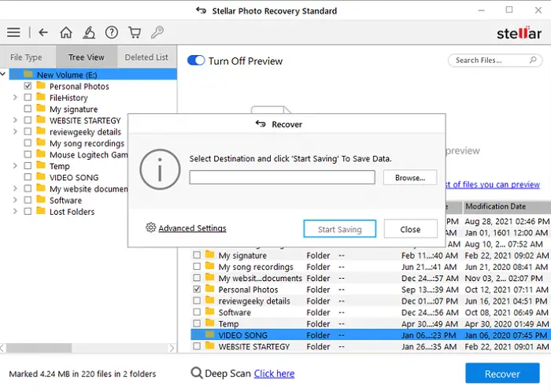Click the search magnifier icon

[533, 60]
